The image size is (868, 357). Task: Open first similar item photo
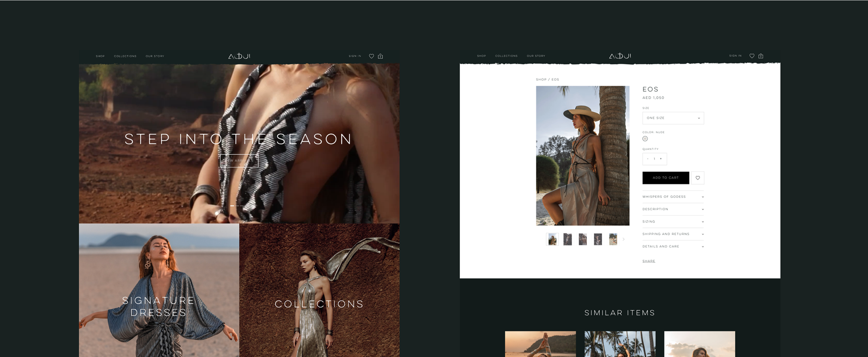[540, 344]
